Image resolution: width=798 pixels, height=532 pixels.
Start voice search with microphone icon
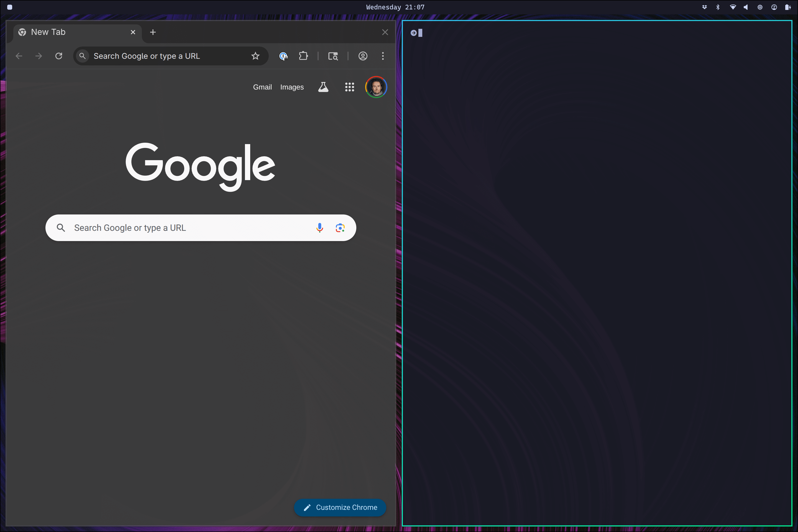319,228
